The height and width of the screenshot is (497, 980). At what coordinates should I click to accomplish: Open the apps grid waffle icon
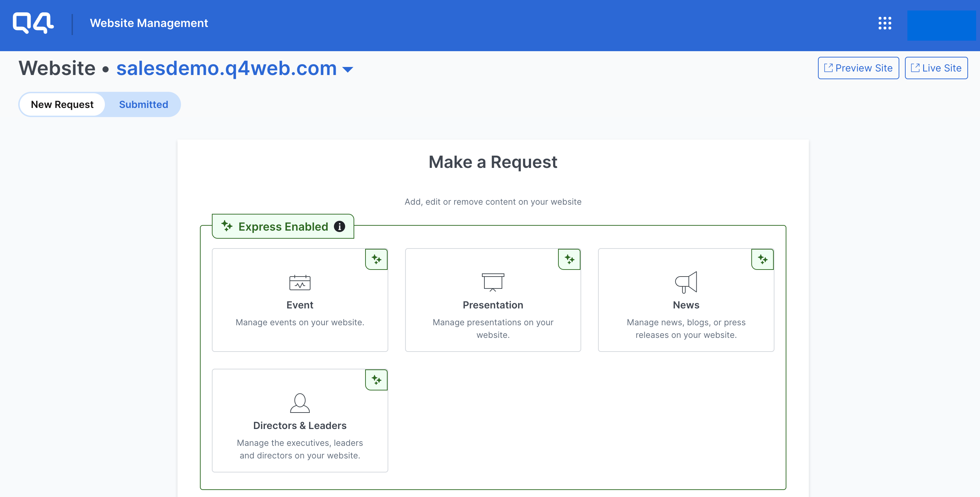coord(885,23)
